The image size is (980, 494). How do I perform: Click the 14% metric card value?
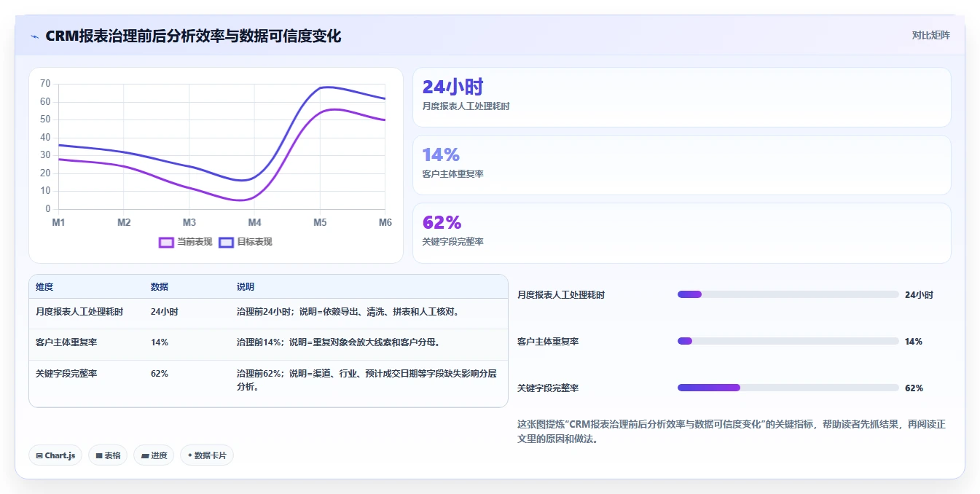pos(441,154)
